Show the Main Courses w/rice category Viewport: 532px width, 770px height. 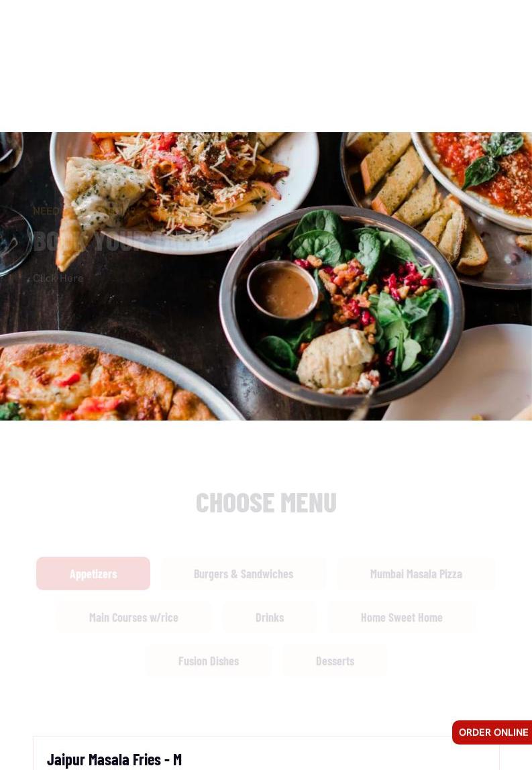(134, 617)
